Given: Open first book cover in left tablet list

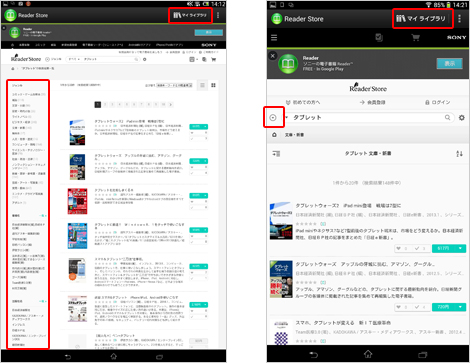Looking at the screenshot, I should click(x=77, y=132).
